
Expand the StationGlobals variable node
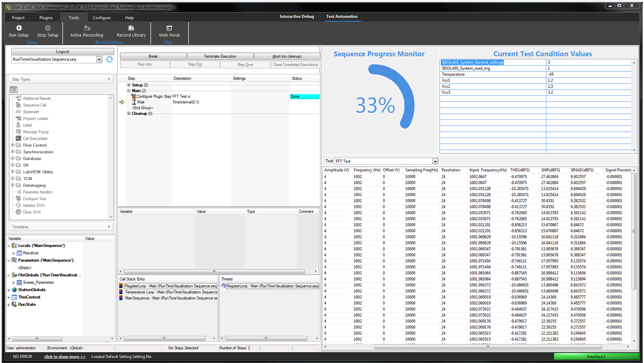click(8, 290)
